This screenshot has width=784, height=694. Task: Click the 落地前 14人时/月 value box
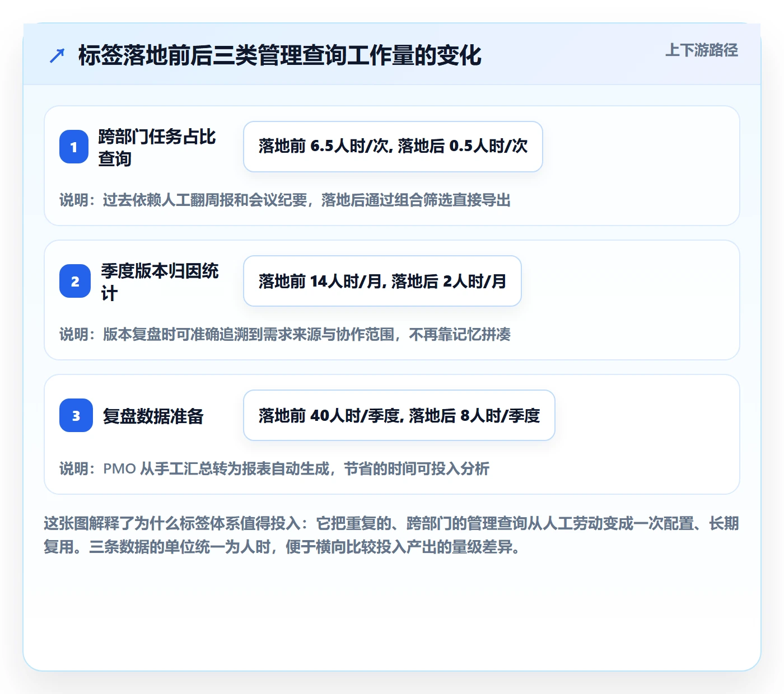[x=382, y=281]
